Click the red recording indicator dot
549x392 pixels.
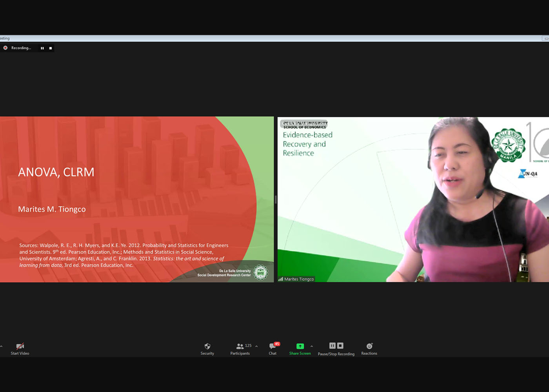[5, 48]
